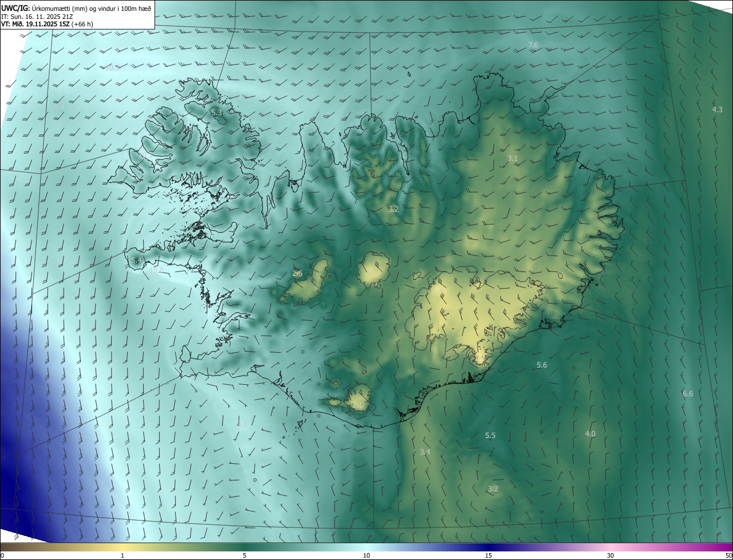Image resolution: width=733 pixels, height=560 pixels.
Task: Click the 4.0 value label
Action: coord(590,434)
